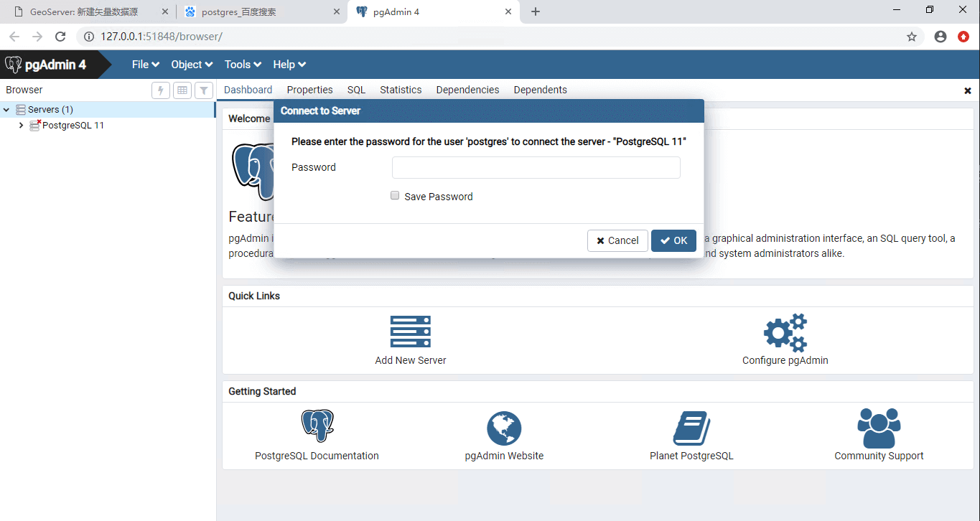Enable the Save Password checkbox

click(395, 195)
